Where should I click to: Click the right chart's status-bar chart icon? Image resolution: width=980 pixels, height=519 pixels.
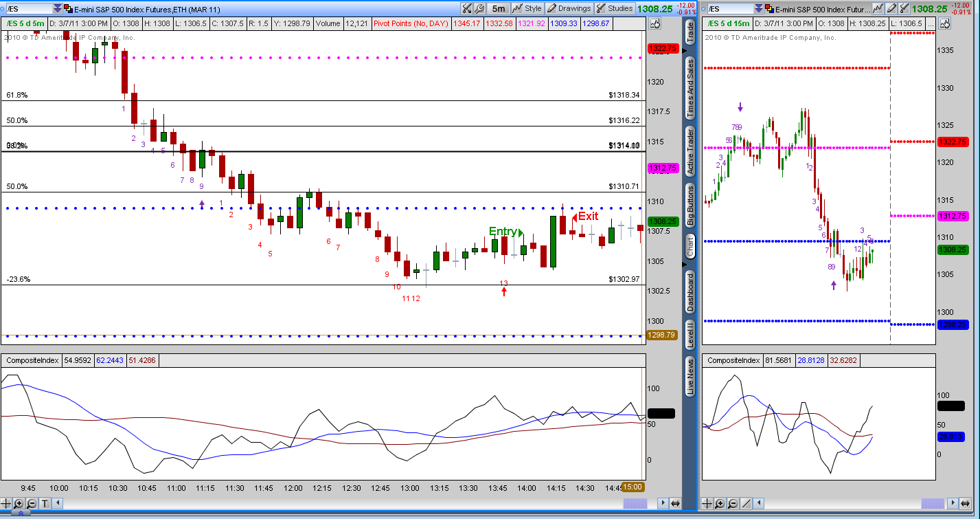944,23
